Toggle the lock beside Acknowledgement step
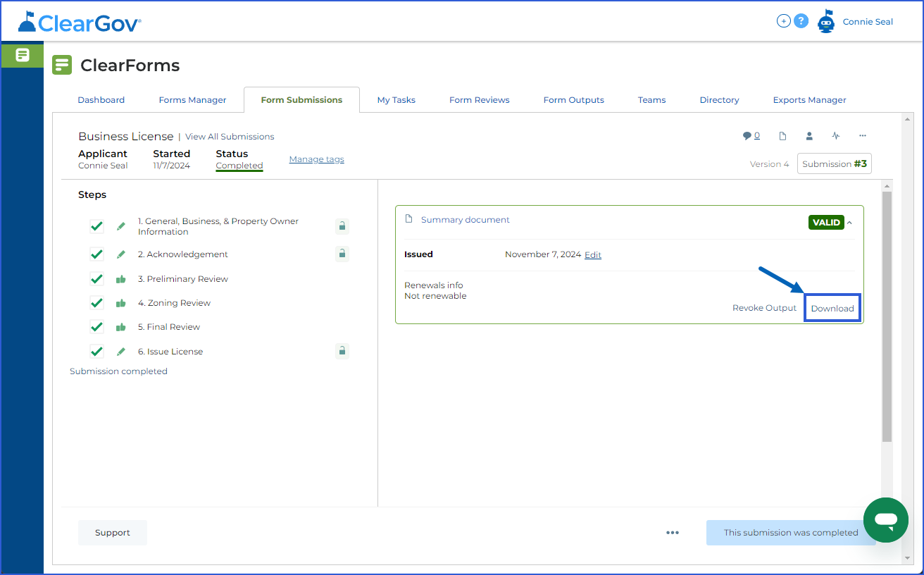 click(342, 254)
